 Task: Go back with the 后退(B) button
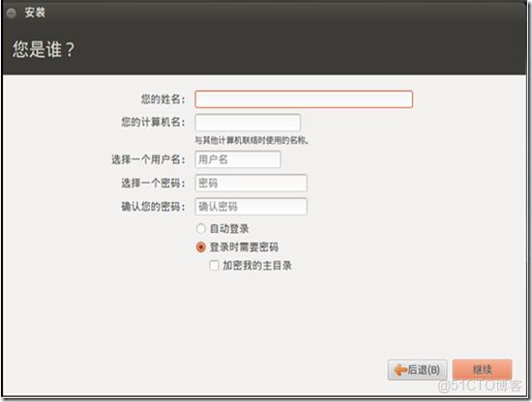[x=417, y=369]
